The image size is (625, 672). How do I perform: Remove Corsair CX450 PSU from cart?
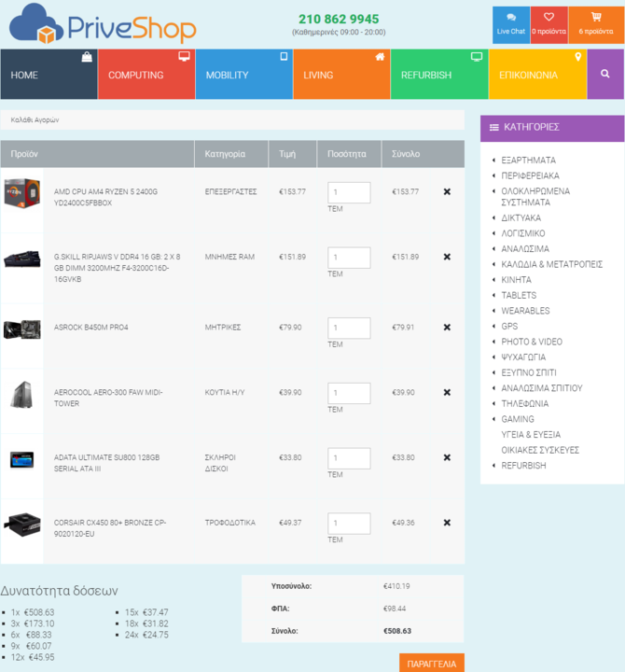pyautogui.click(x=447, y=523)
